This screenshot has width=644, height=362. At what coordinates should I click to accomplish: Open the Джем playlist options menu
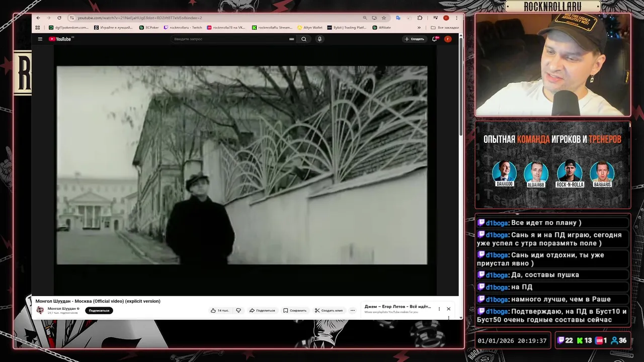click(x=439, y=309)
